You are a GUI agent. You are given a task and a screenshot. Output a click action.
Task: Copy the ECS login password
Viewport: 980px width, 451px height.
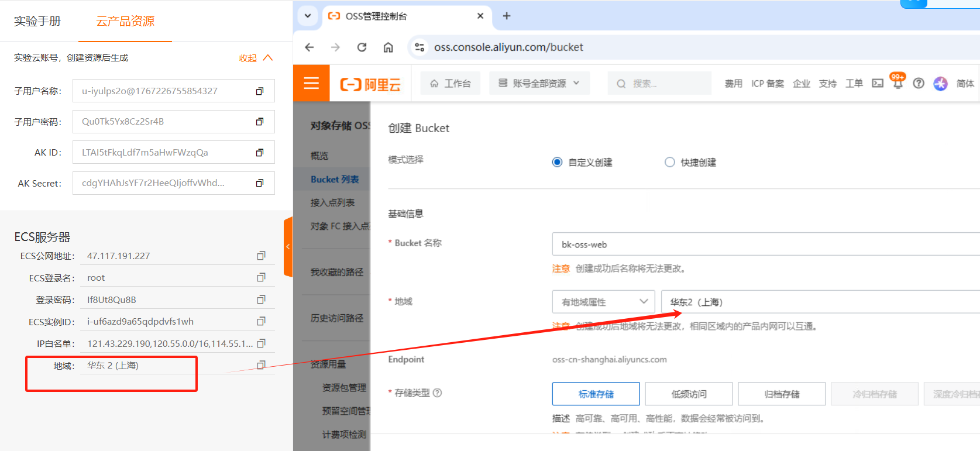point(261,299)
